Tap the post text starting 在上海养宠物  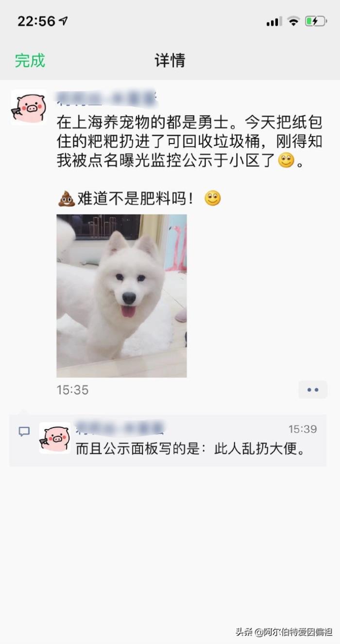tap(189, 141)
